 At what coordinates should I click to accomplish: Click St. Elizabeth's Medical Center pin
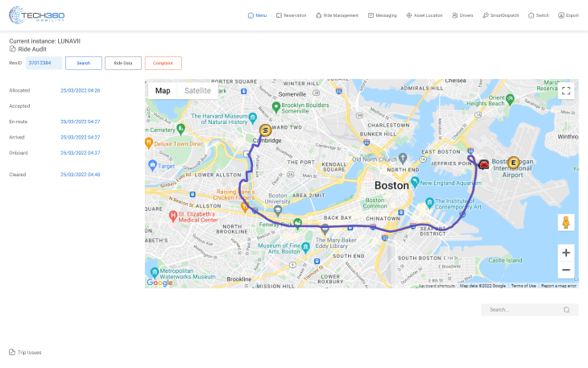(173, 217)
